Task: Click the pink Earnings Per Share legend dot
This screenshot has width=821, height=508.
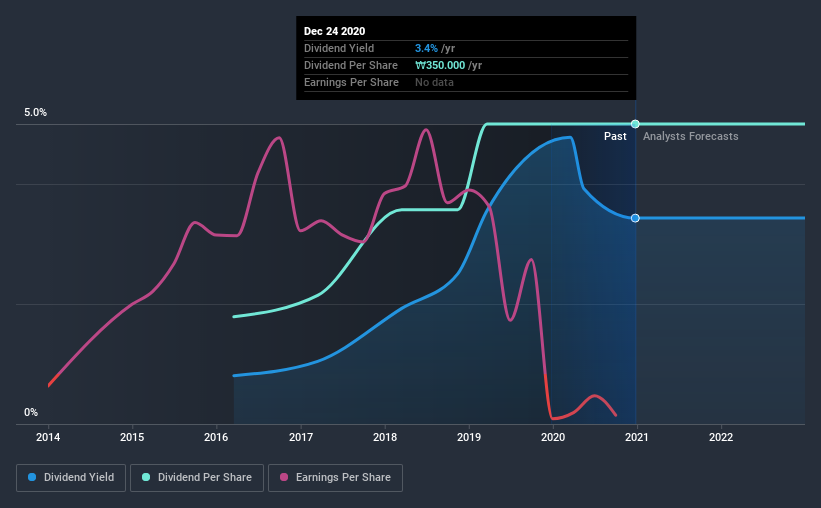Action: [x=284, y=477]
